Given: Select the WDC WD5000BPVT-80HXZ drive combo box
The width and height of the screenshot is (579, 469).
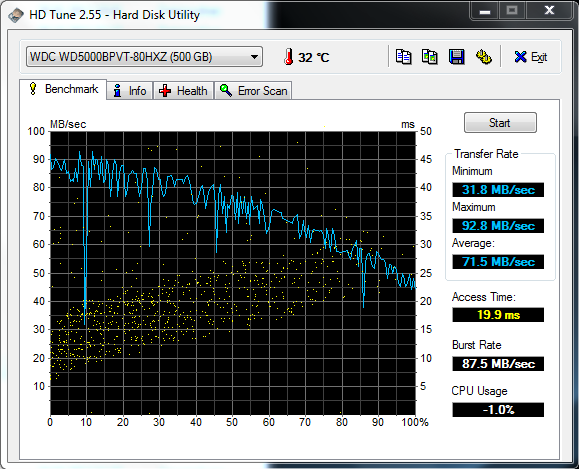Looking at the screenshot, I should click(144, 57).
